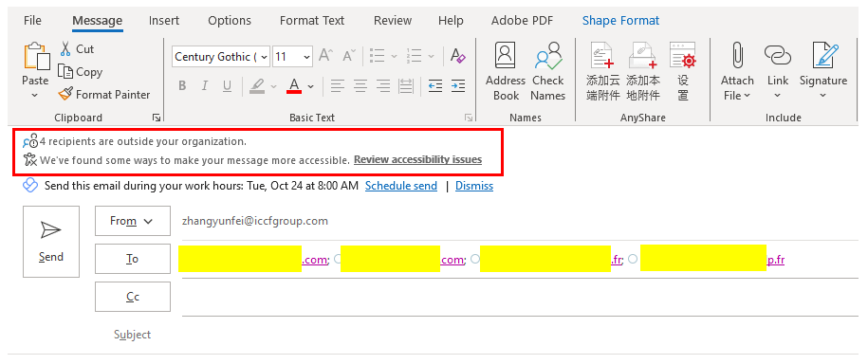
Task: Open the Link dropdown
Action: coord(777,72)
